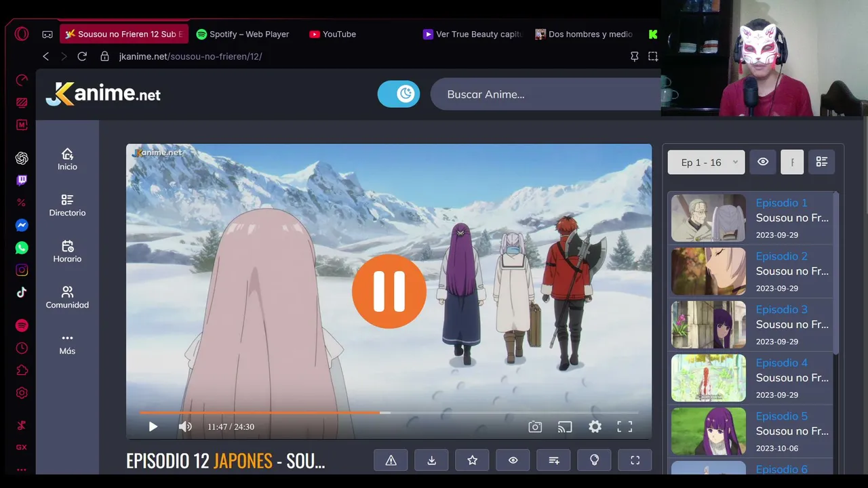868x488 pixels.
Task: Open Comunidad in the site sidebar
Action: 67,298
